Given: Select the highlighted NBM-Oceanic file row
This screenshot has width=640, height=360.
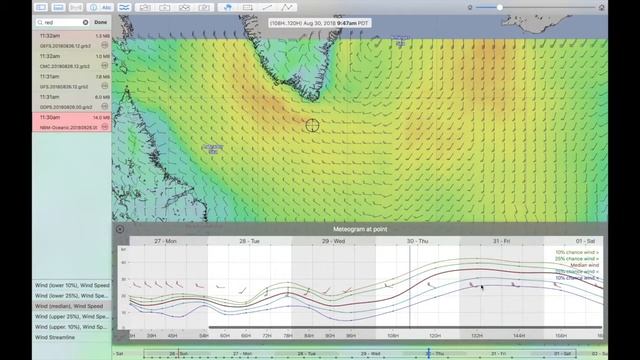Looking at the screenshot, I should click(x=72, y=122).
